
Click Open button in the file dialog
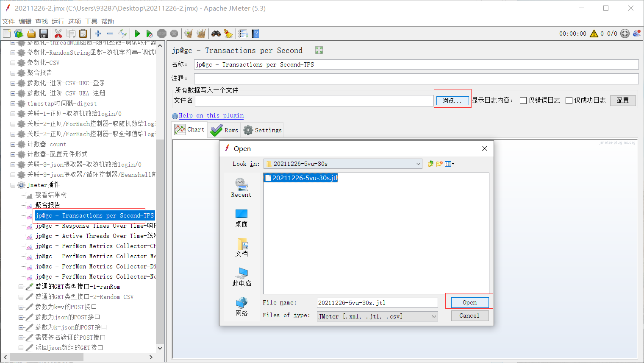click(x=469, y=302)
